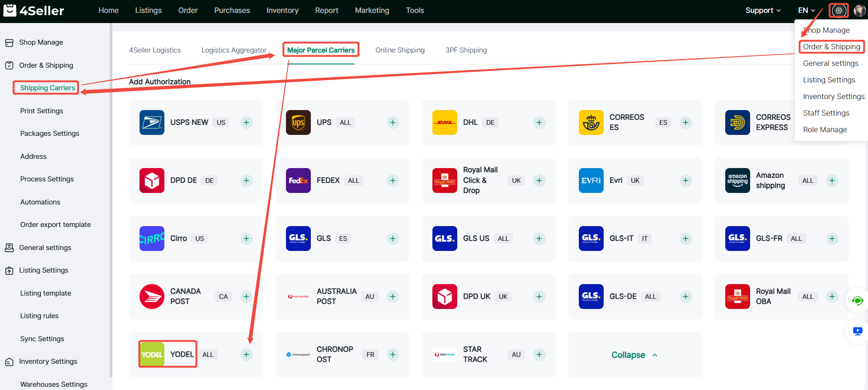The width and height of the screenshot is (868, 390).
Task: Add authorization for GLS-FR carrier
Action: [x=832, y=239]
